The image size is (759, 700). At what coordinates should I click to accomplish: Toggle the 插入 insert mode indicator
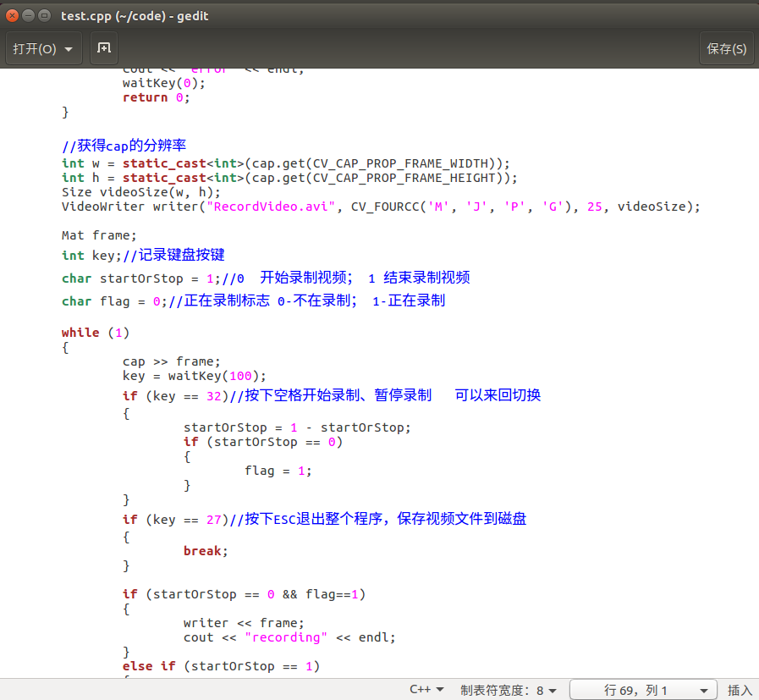(740, 690)
